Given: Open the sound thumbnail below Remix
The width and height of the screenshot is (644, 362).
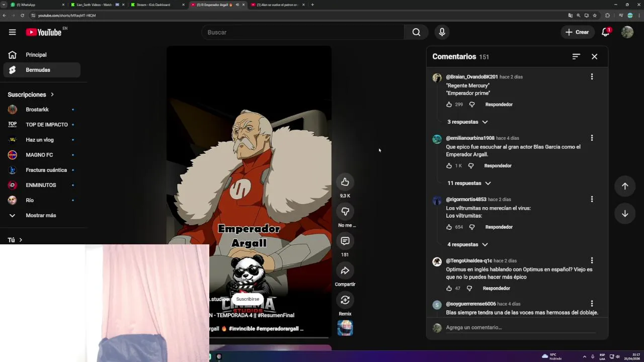Looking at the screenshot, I should [x=345, y=328].
